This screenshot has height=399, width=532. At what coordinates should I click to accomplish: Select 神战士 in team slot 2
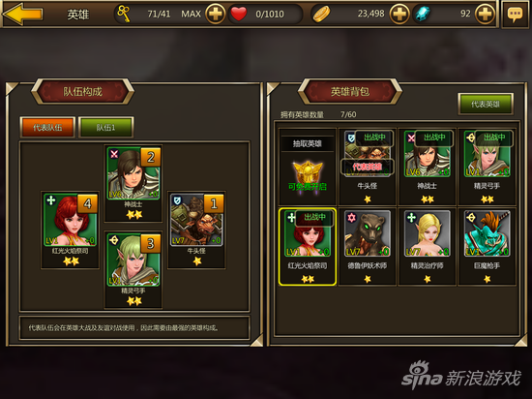[133, 183]
